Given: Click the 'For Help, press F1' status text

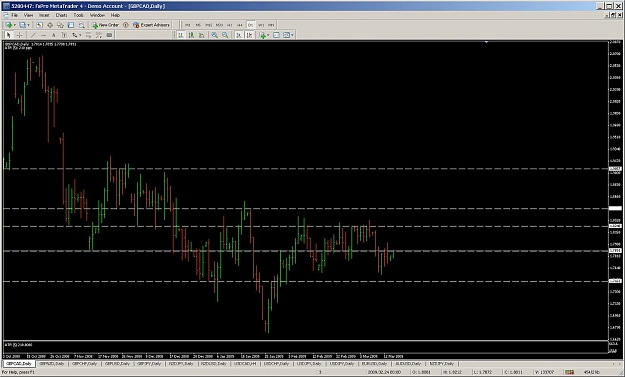Looking at the screenshot, I should tap(18, 372).
